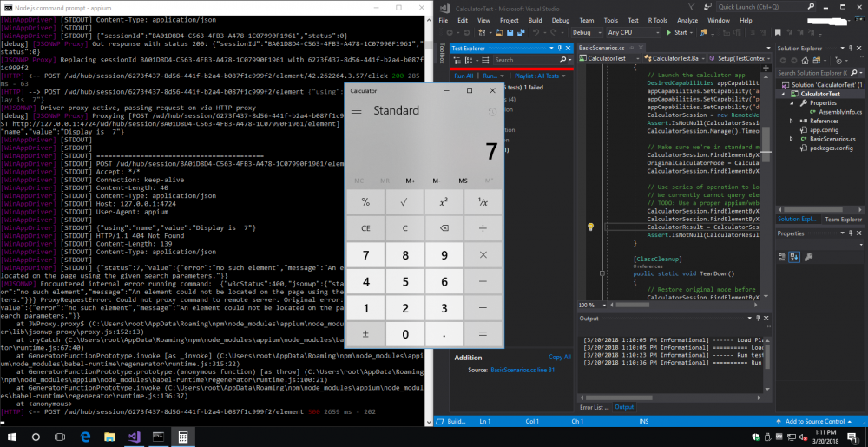The width and height of the screenshot is (868, 447).
Task: Click Save All icon in Visual Studio toolbar
Action: point(521,33)
